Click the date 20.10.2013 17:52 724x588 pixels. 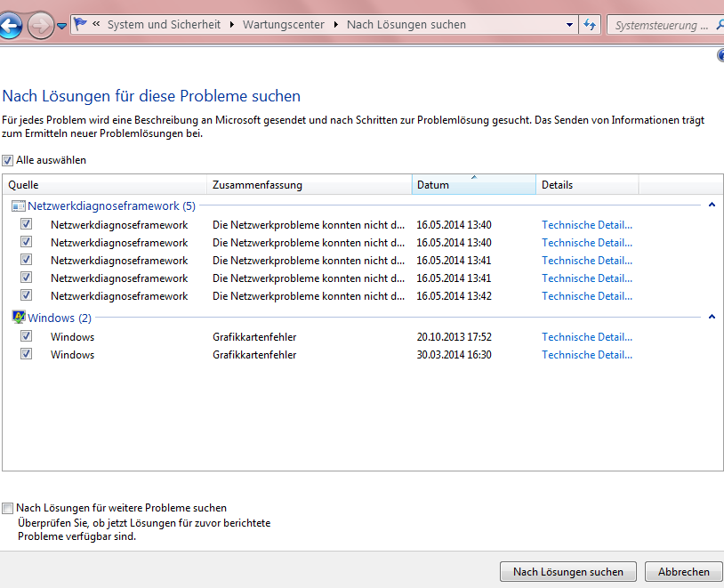(x=454, y=337)
